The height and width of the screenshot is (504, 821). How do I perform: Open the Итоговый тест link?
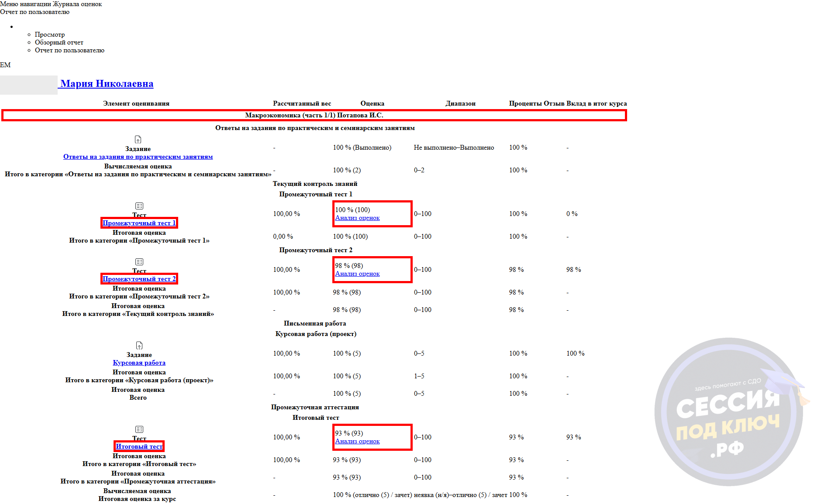pos(139,446)
